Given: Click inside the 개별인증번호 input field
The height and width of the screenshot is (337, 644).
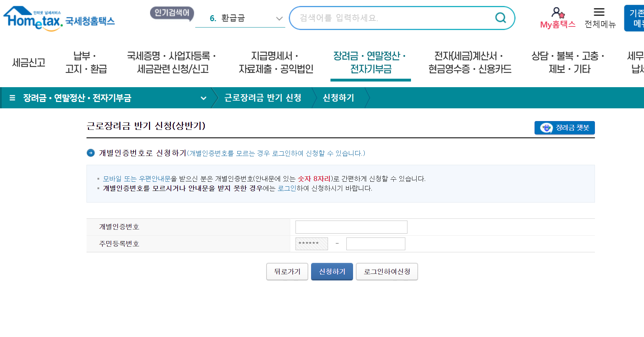Looking at the screenshot, I should pos(351,227).
